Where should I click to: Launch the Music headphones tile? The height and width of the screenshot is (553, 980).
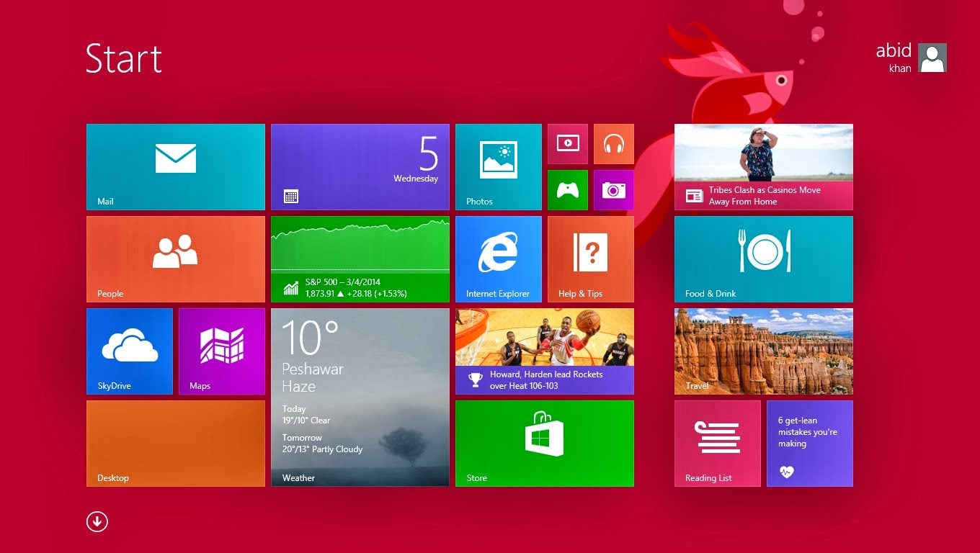614,144
